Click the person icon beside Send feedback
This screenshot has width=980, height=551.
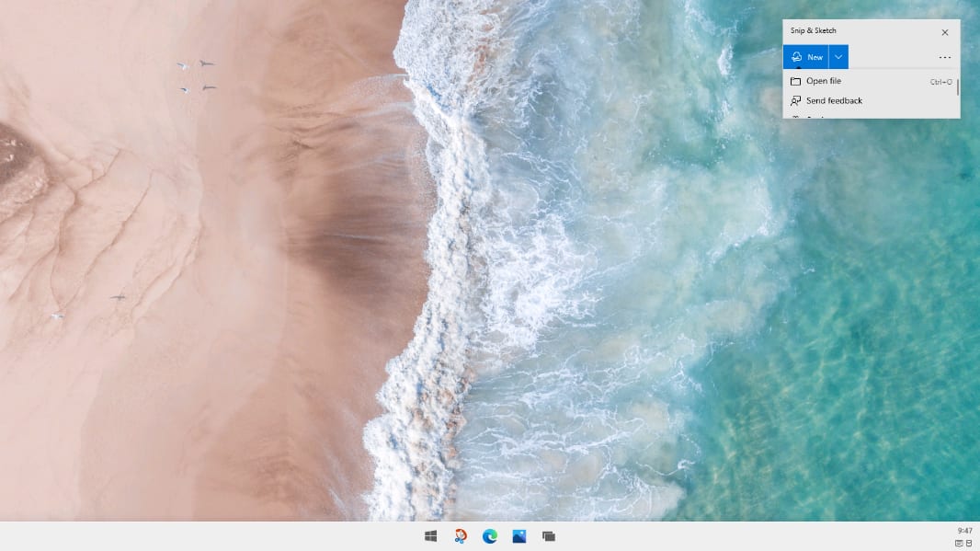point(796,100)
